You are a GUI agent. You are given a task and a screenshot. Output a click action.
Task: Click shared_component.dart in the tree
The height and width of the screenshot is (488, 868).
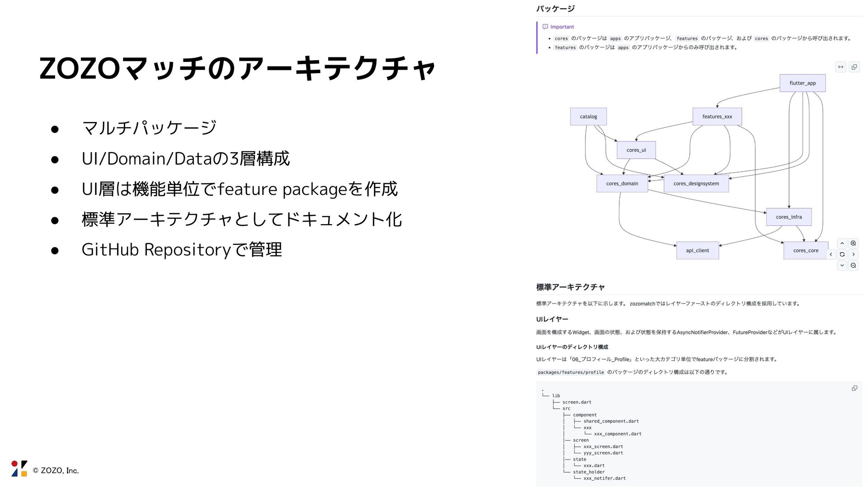(x=611, y=421)
